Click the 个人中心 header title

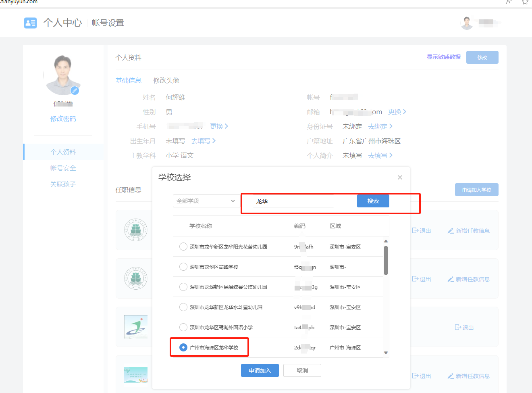pyautogui.click(x=62, y=23)
